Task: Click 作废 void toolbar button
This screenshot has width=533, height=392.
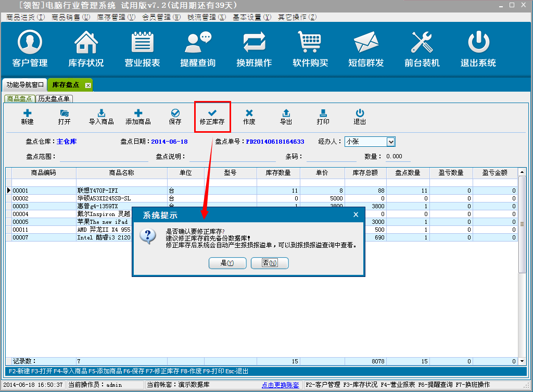Action: 249,117
